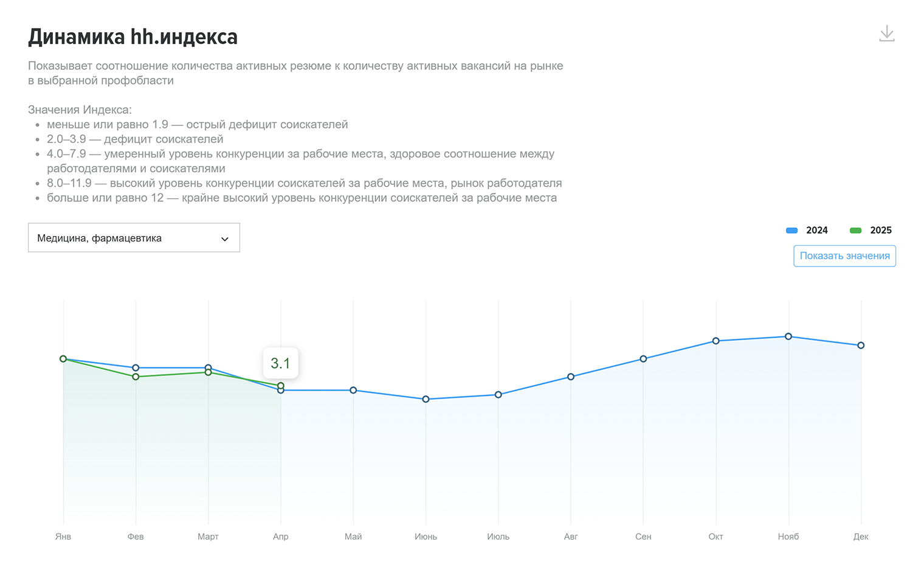Click the Сен axis label
Image resolution: width=924 pixels, height=581 pixels.
tap(643, 537)
